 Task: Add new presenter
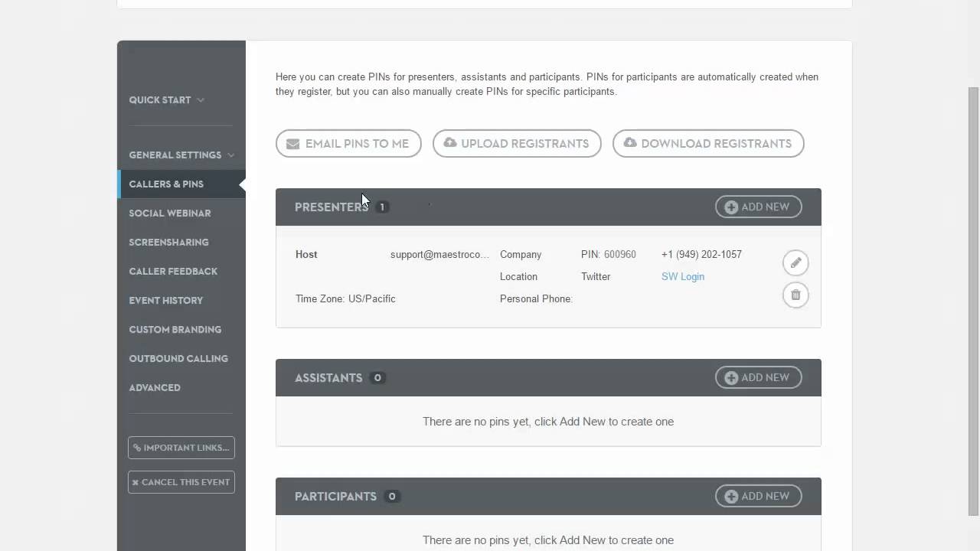pos(758,207)
